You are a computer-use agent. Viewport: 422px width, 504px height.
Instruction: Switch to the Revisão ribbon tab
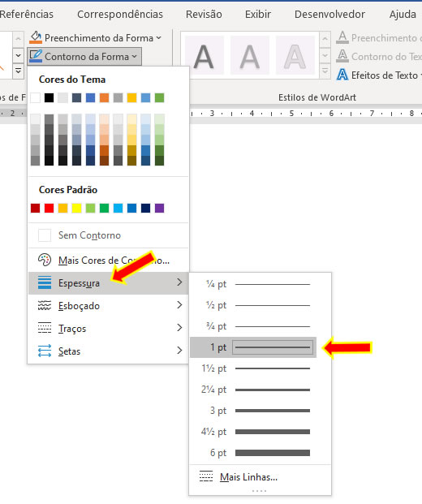204,14
